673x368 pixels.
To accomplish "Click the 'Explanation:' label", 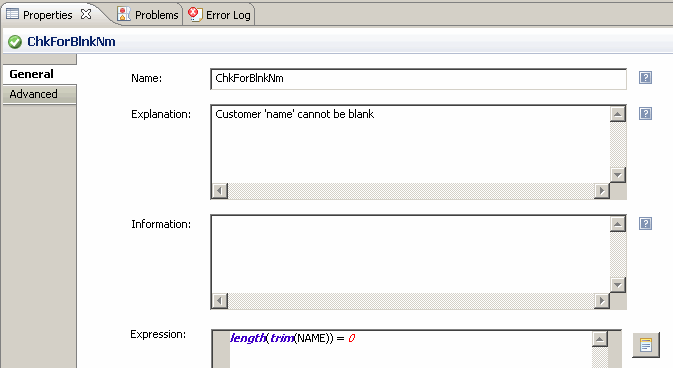I will pyautogui.click(x=161, y=114).
